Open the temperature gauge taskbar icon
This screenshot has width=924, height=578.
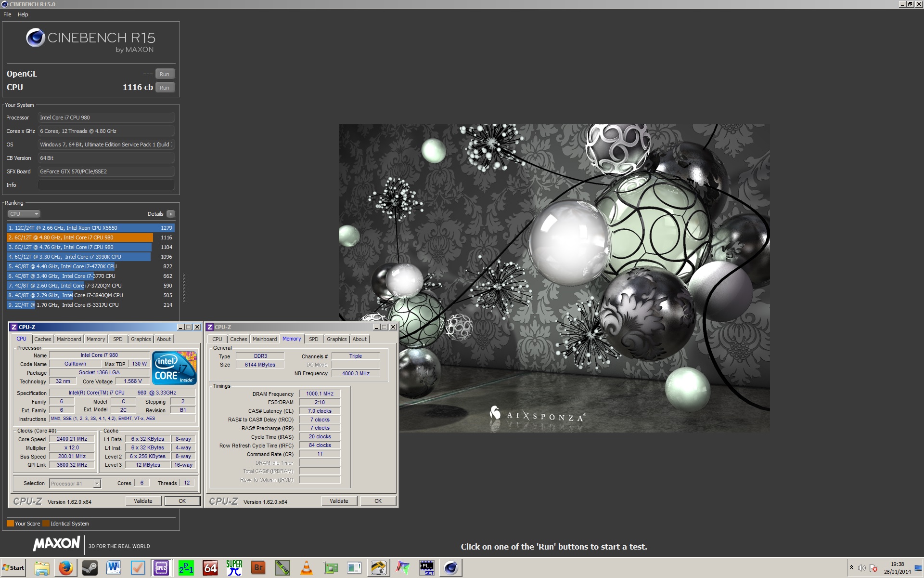tap(379, 568)
